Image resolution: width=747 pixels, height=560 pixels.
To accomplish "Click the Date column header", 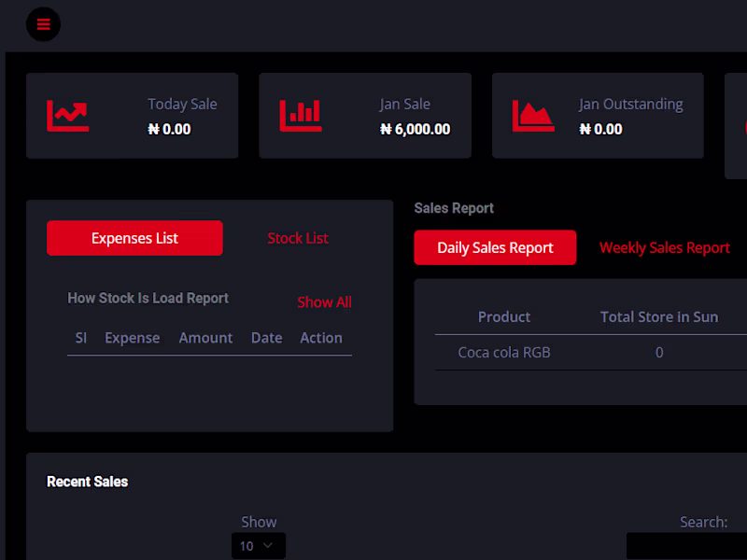I will click(x=267, y=338).
